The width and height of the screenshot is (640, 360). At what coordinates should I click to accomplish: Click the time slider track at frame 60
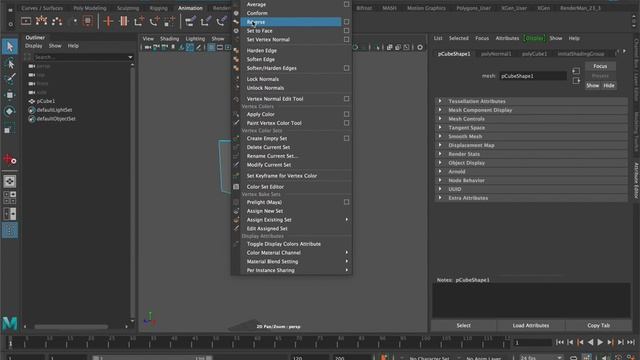(257, 343)
